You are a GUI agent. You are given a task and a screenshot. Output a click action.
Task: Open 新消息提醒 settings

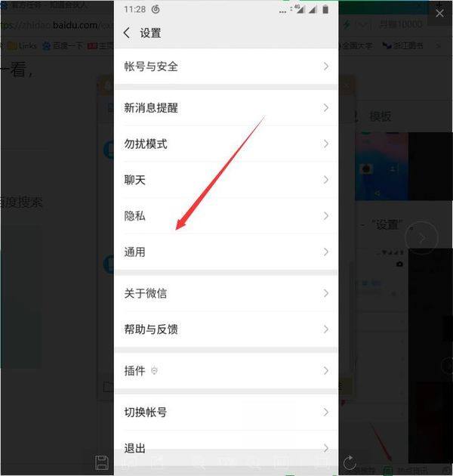coord(226,107)
